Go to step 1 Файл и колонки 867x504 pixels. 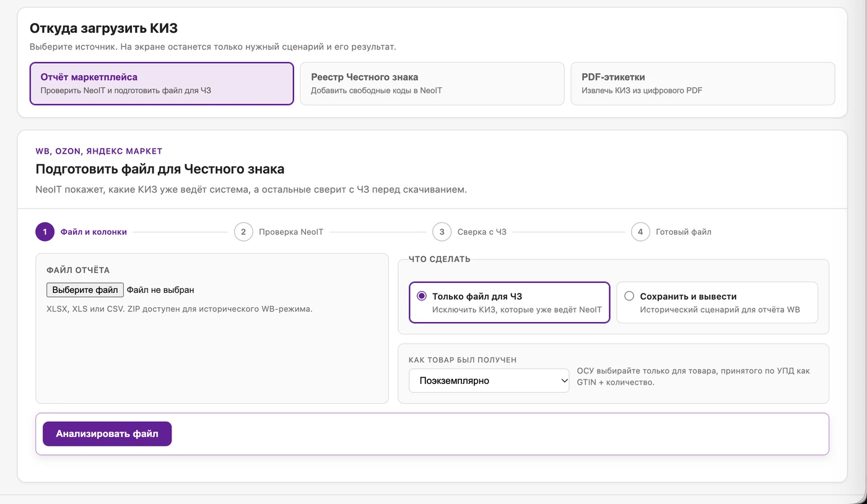[81, 232]
